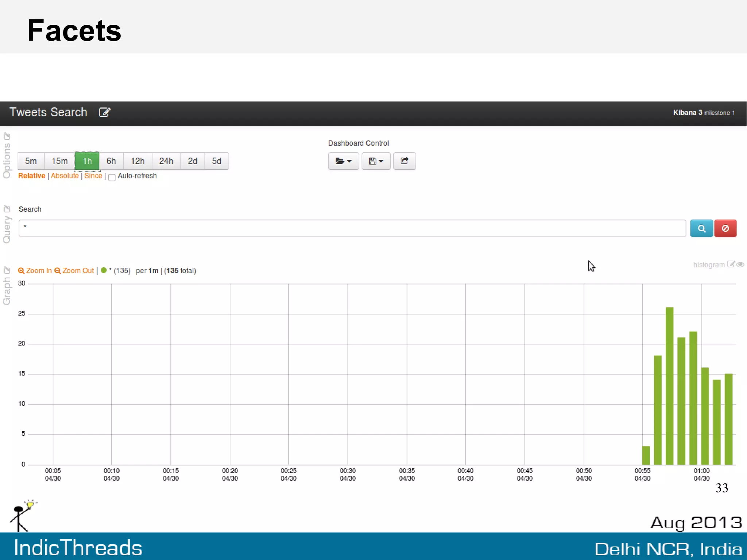Click the histogram panel edit icon
Screen dimensions: 747x560
pyautogui.click(x=731, y=264)
